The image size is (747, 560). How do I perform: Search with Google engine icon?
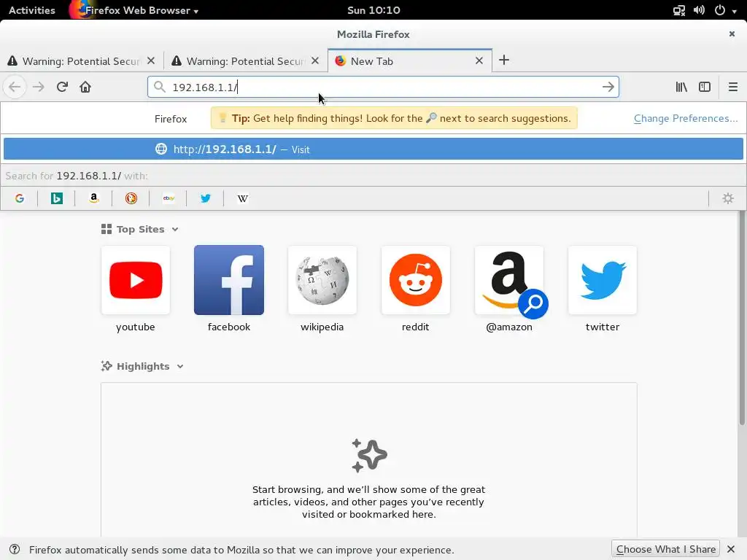tap(20, 198)
